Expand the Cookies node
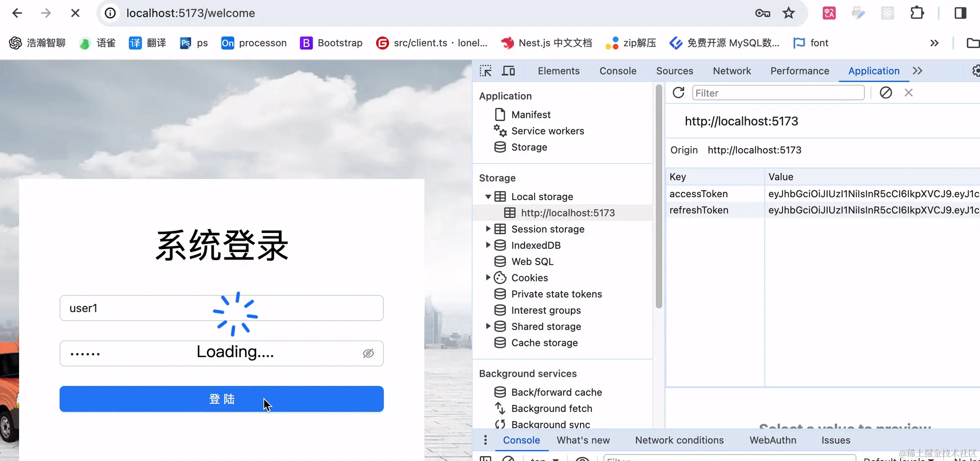This screenshot has height=461, width=980. 488,278
